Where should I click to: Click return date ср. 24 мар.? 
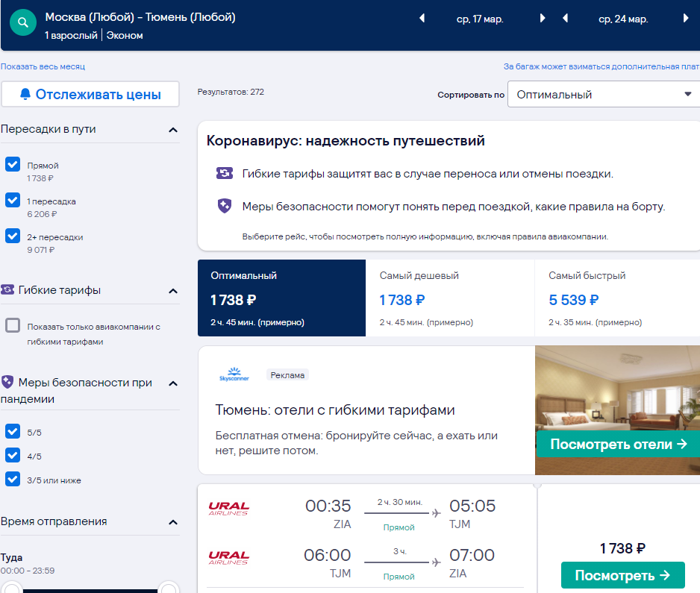point(623,19)
